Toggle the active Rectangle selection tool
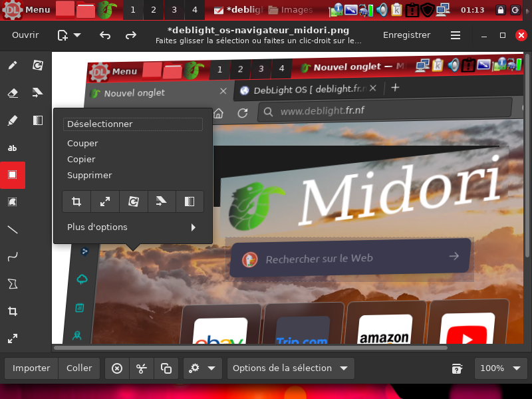The image size is (532, 399). [x=13, y=175]
